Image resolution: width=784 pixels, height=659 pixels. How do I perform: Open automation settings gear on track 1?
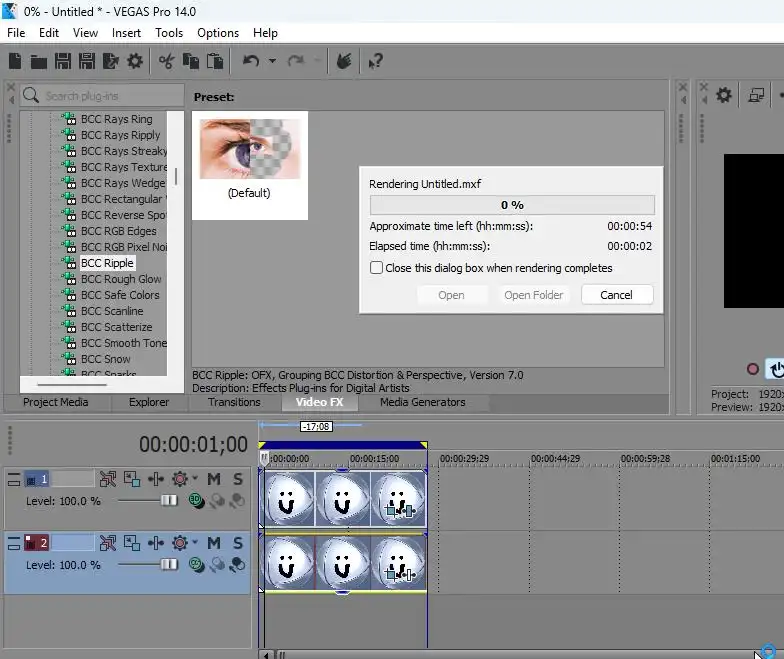[180, 479]
